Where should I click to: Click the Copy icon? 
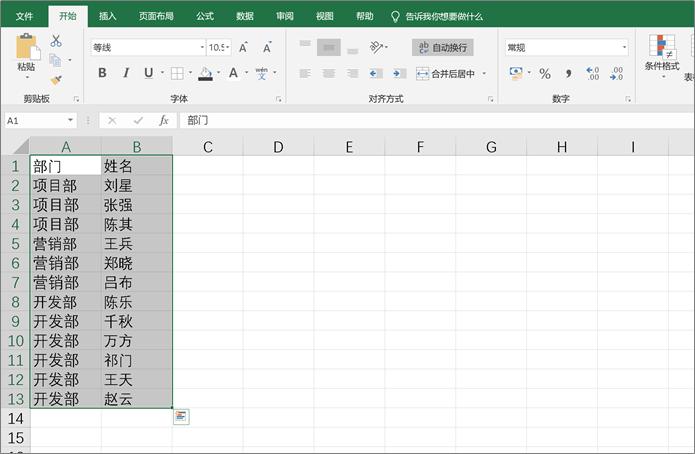point(55,60)
